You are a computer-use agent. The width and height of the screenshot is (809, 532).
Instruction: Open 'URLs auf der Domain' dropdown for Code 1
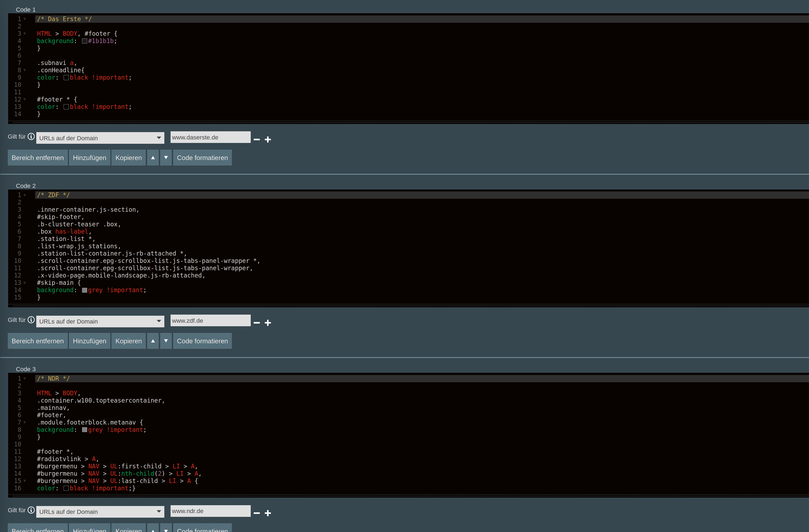click(x=100, y=138)
